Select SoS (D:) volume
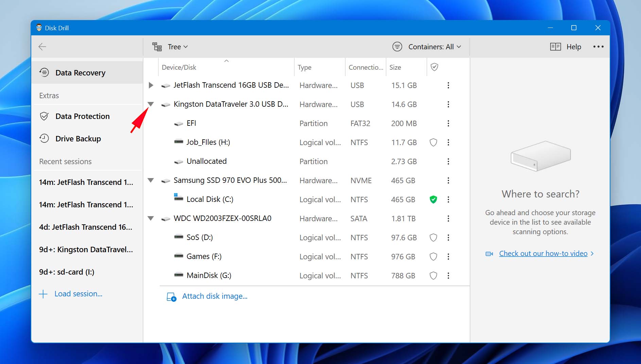Image resolution: width=641 pixels, height=364 pixels. (307, 238)
